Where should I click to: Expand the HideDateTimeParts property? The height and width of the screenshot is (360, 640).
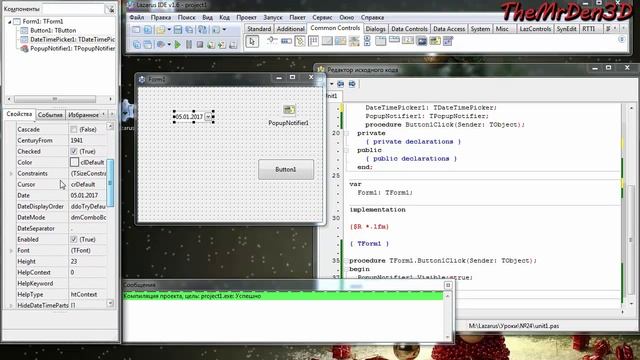pyautogui.click(x=11, y=305)
